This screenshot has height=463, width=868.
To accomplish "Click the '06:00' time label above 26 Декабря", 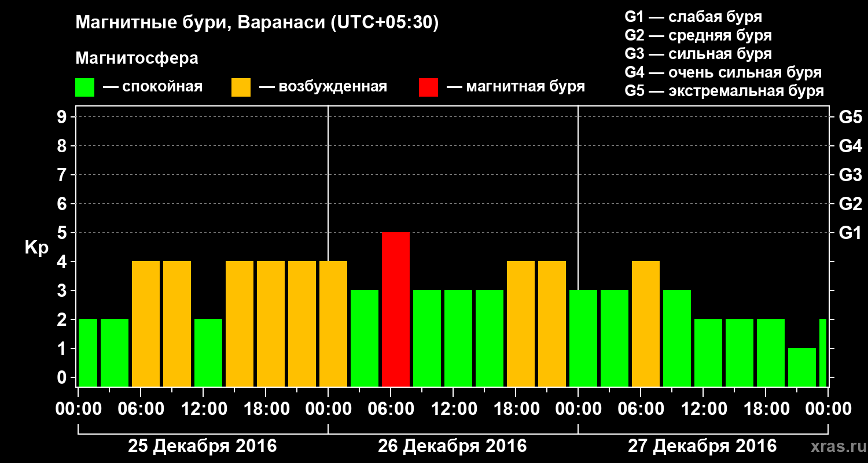I will pos(391,409).
